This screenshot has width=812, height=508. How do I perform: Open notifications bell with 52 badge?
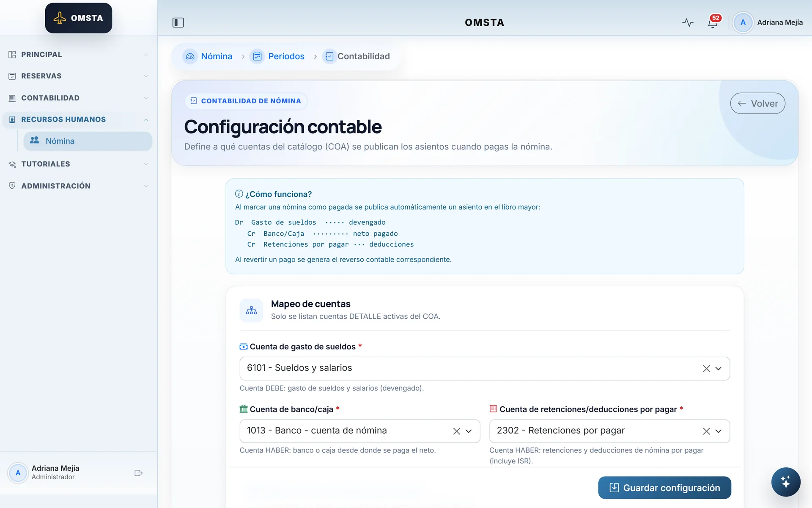(x=713, y=22)
